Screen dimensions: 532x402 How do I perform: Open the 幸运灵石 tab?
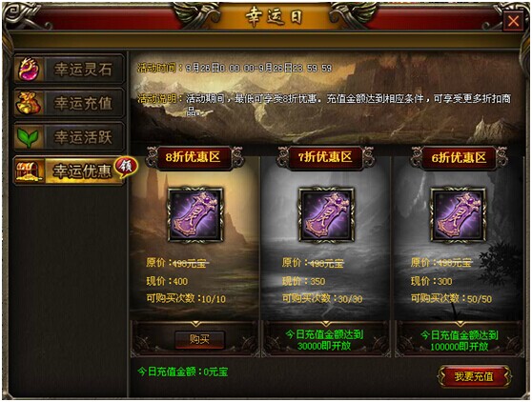[70, 70]
